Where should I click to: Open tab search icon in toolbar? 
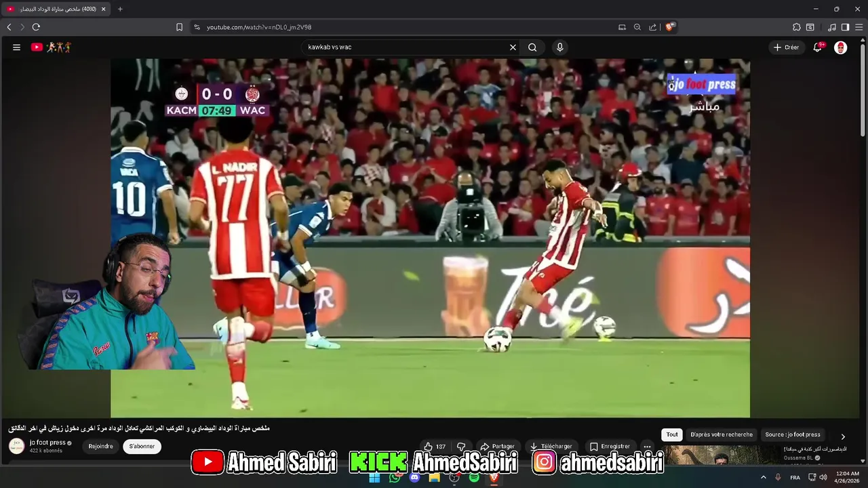810,27
